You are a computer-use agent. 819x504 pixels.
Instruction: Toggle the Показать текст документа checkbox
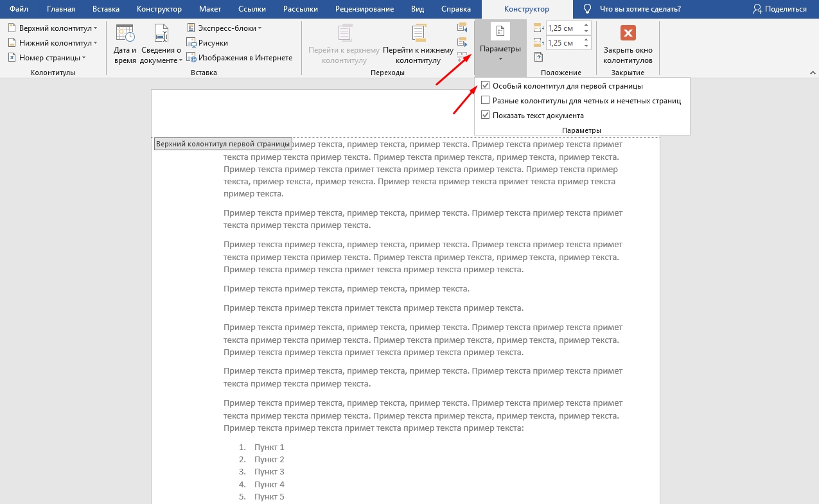pyautogui.click(x=486, y=116)
